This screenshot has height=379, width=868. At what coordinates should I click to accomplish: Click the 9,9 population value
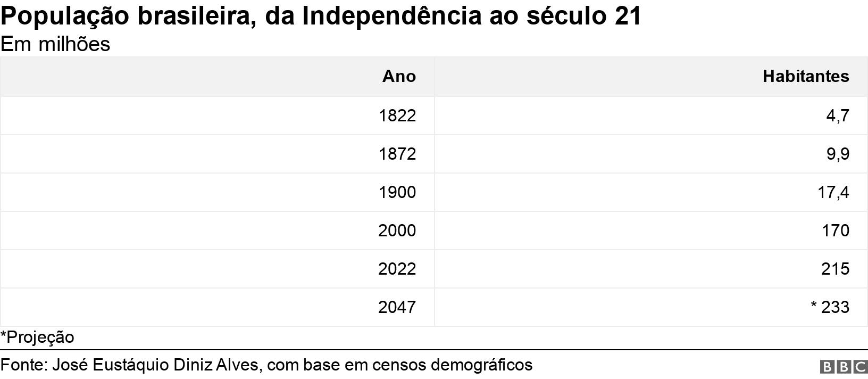pyautogui.click(x=838, y=154)
